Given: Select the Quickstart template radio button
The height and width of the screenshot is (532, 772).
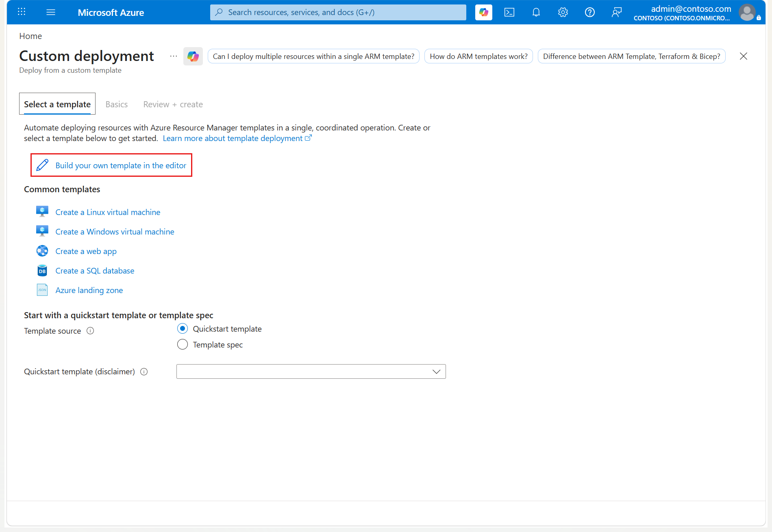Looking at the screenshot, I should coord(183,328).
